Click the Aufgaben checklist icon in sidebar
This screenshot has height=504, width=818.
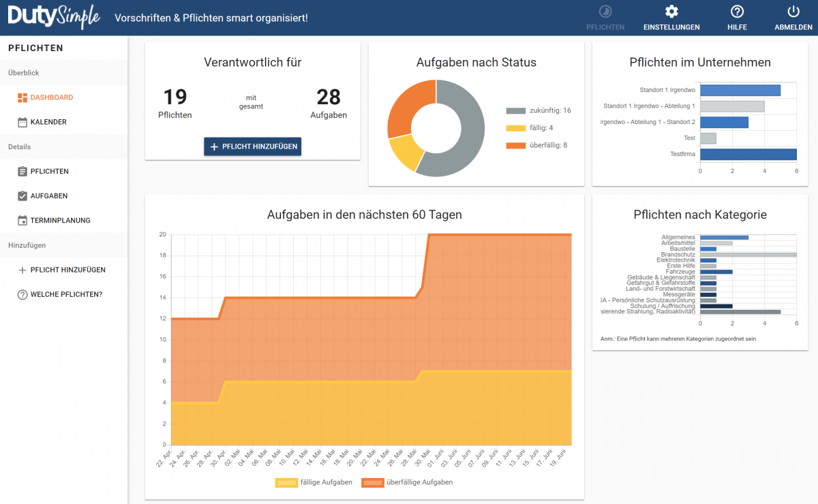pyautogui.click(x=22, y=196)
